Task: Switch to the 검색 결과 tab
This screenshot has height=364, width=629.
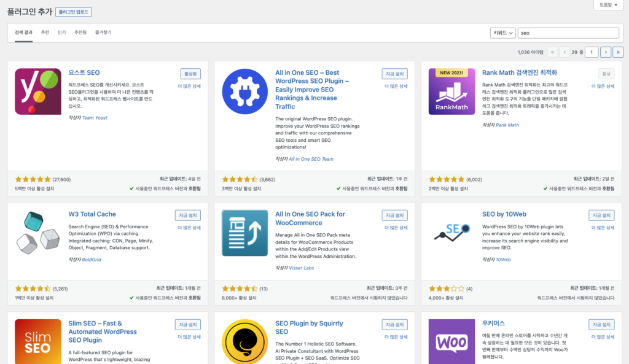Action: (x=24, y=33)
